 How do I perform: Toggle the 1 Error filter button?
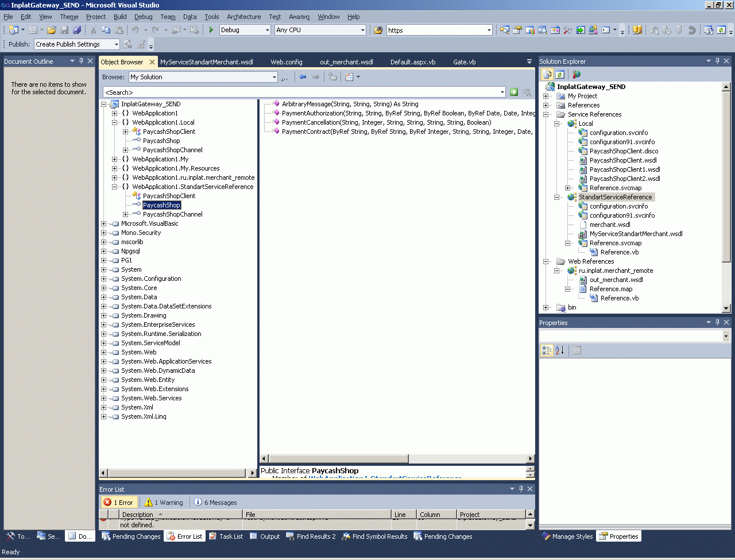tap(119, 502)
